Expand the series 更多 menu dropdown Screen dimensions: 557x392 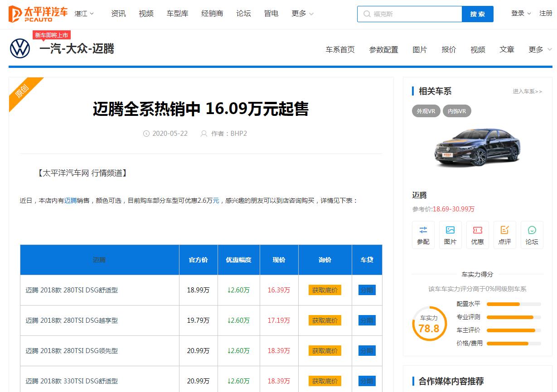click(x=540, y=49)
